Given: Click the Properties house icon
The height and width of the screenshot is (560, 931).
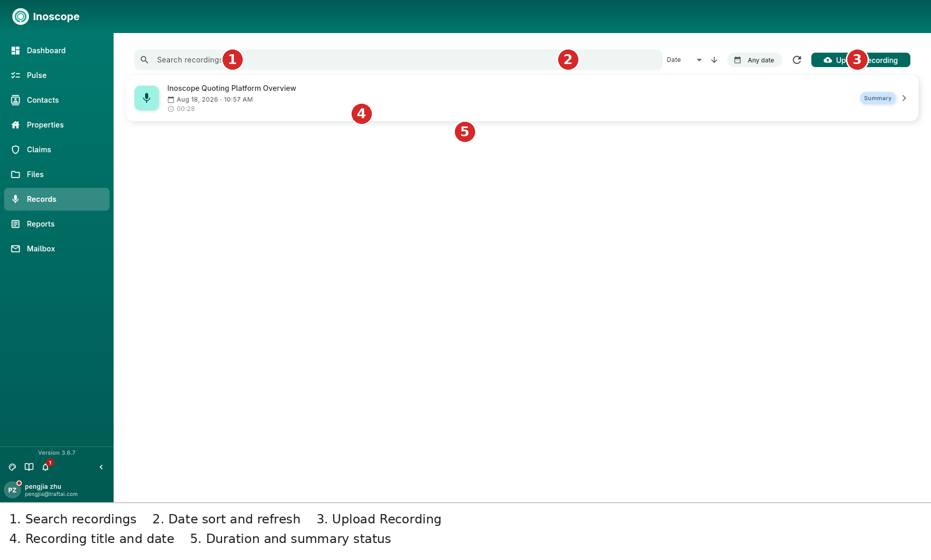Looking at the screenshot, I should coord(15,125).
